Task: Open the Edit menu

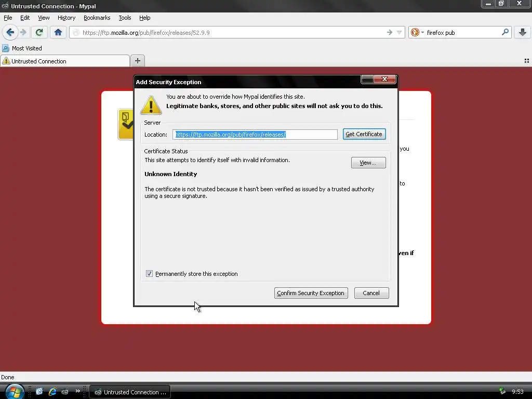Action: 25,18
